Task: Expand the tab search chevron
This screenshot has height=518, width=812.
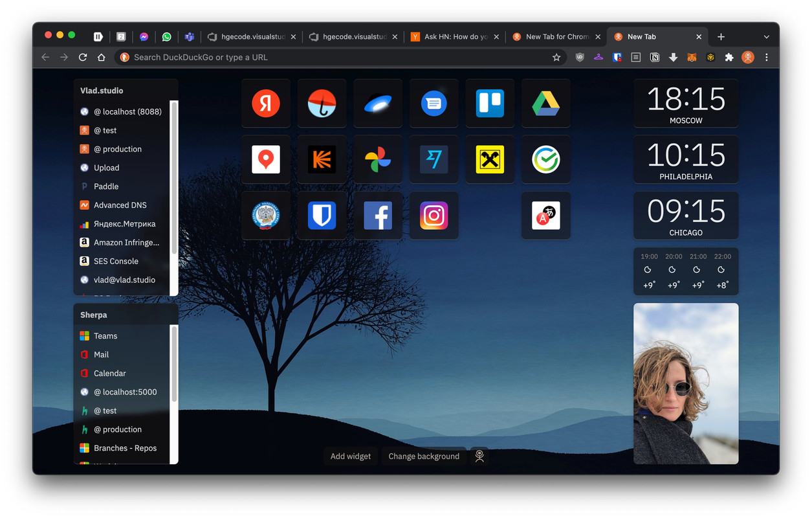Action: tap(767, 37)
